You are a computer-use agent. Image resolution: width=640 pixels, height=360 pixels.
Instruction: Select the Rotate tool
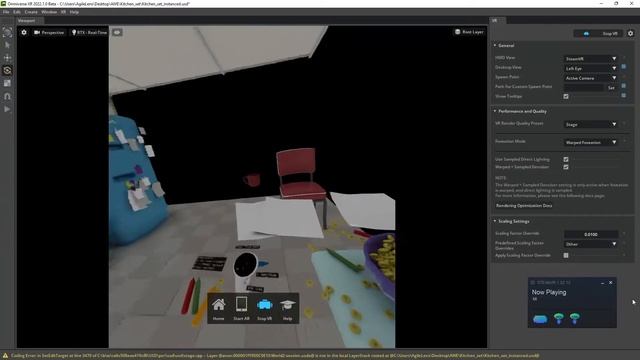7,71
